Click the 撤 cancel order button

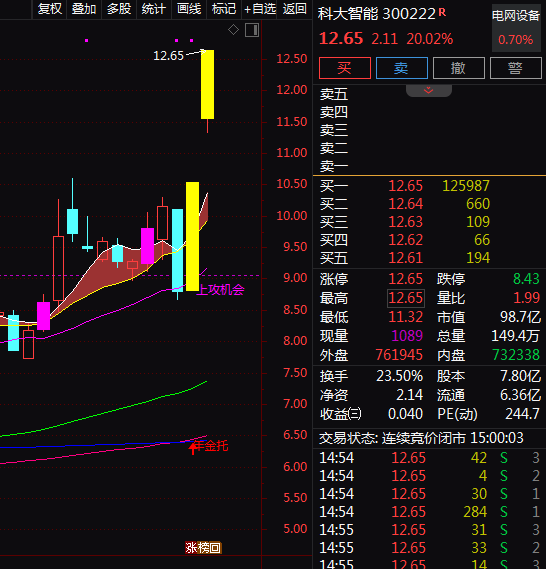coord(459,68)
